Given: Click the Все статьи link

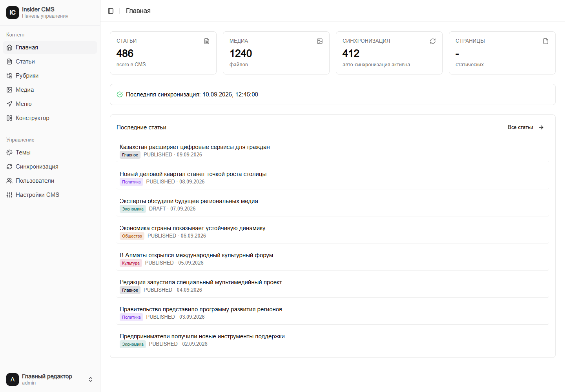Looking at the screenshot, I should (x=526, y=127).
